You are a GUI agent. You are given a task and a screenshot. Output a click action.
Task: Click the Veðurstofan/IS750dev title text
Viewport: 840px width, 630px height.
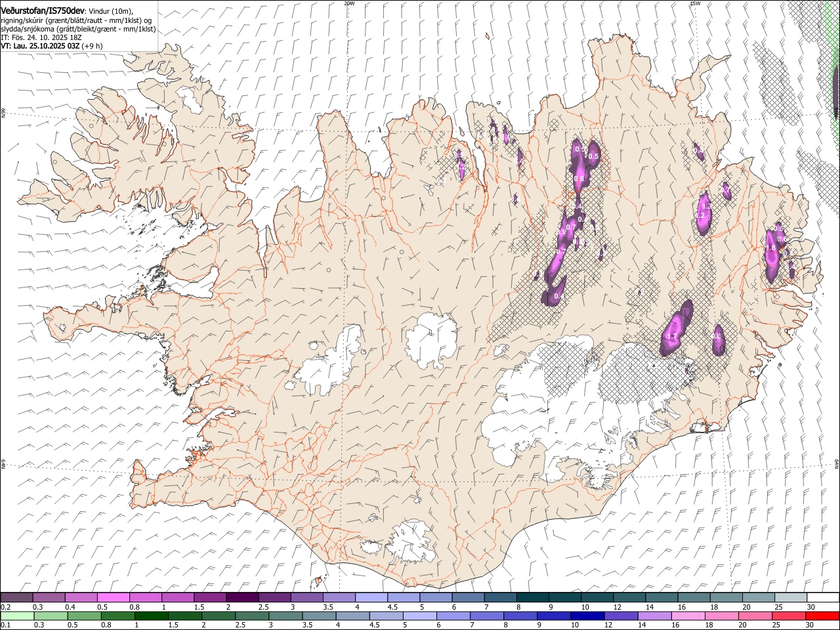tap(43, 11)
